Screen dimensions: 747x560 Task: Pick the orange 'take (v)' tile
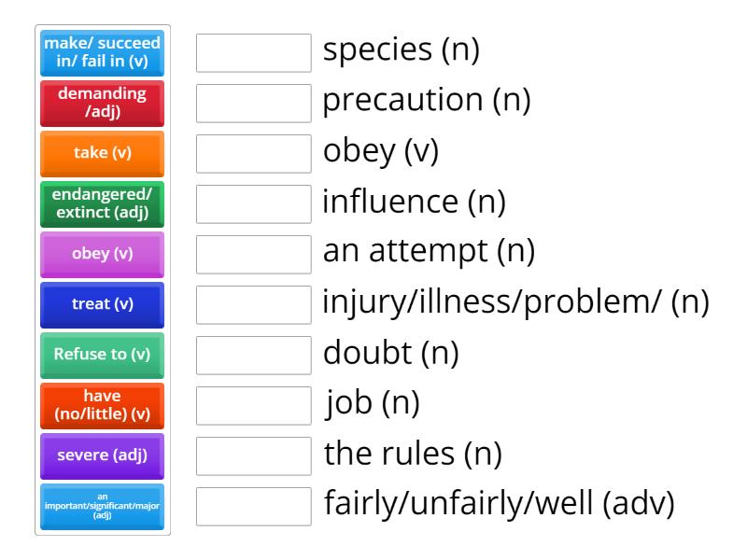(x=103, y=154)
